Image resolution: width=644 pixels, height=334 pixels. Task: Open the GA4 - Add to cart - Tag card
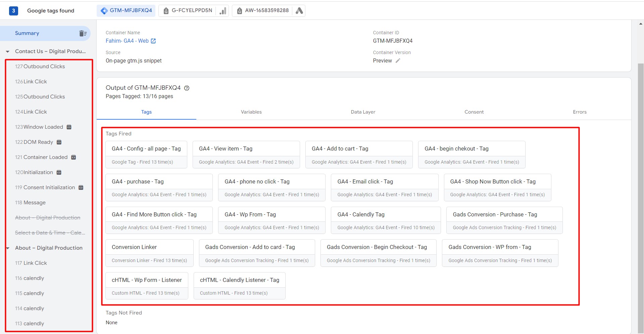359,155
